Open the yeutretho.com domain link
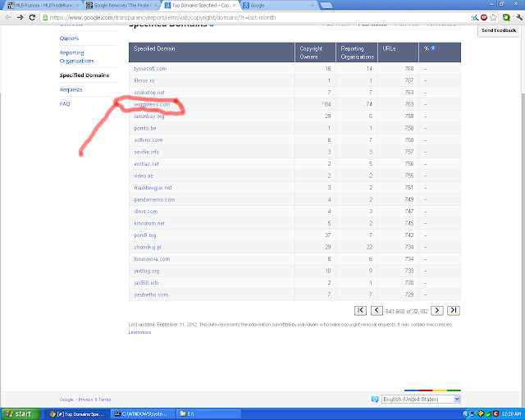The height and width of the screenshot is (420, 525). (151, 294)
